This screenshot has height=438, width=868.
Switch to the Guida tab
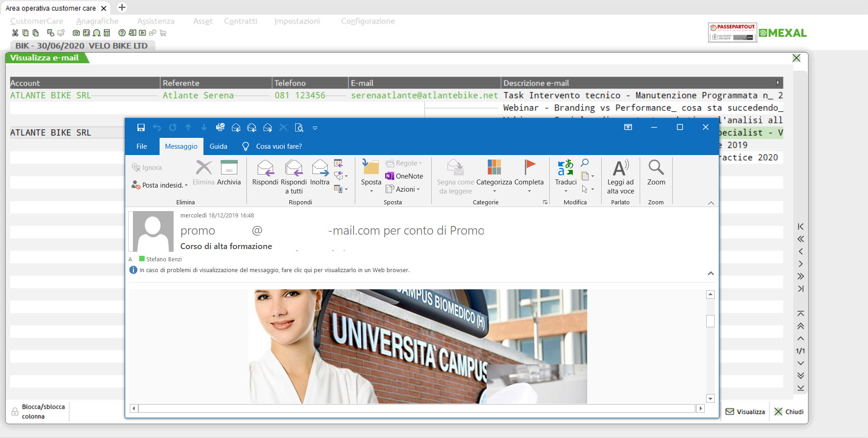click(x=218, y=146)
